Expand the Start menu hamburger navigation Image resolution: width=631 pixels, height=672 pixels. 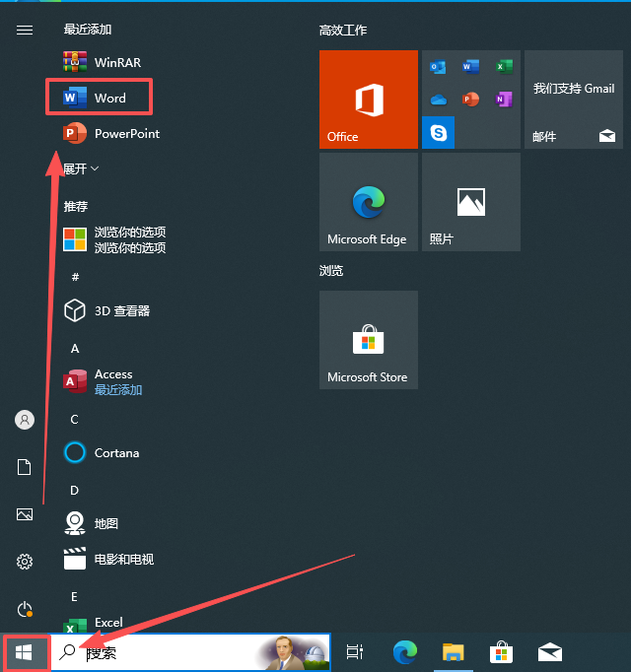[25, 30]
